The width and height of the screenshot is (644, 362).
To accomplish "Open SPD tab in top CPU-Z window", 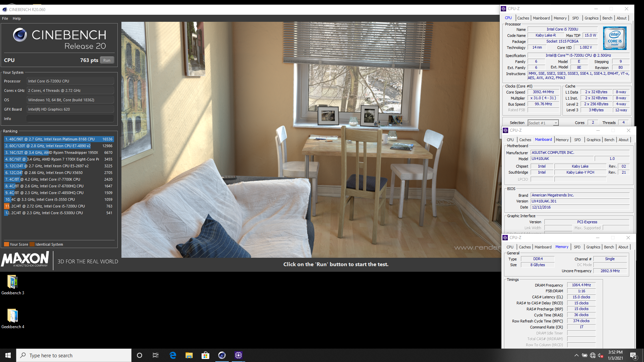I will click(x=576, y=18).
